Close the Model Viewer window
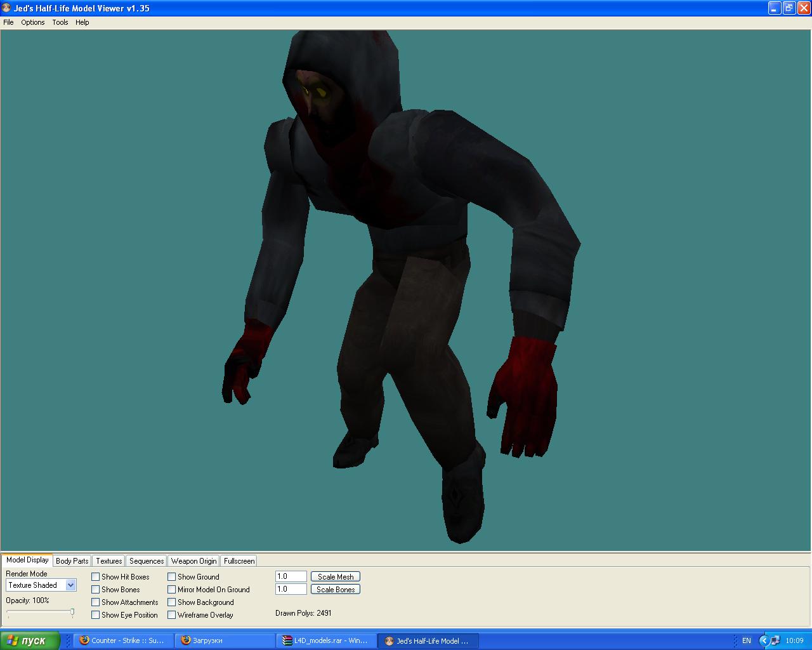 [x=803, y=8]
